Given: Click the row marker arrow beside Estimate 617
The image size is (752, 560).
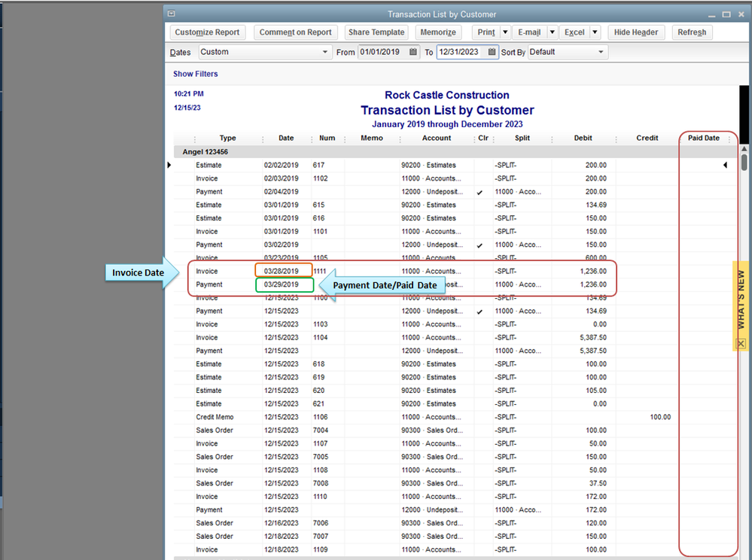Looking at the screenshot, I should pos(169,165).
